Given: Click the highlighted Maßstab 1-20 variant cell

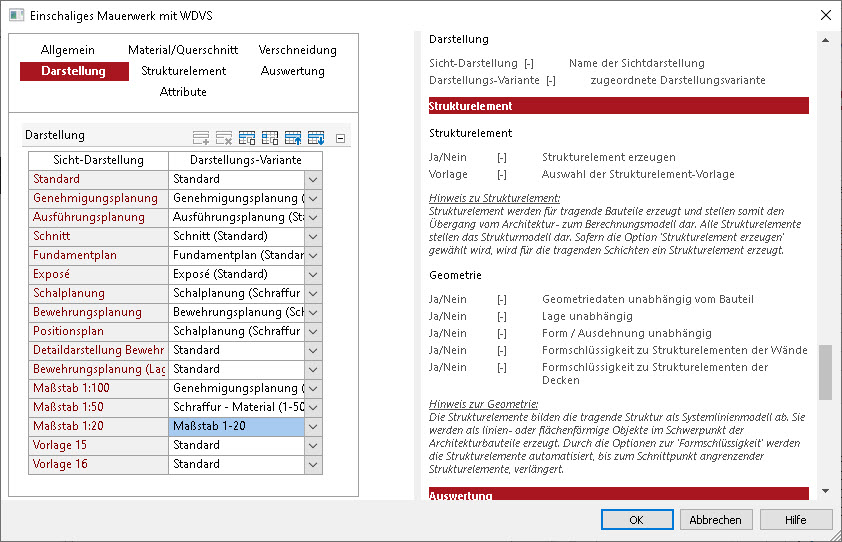Looking at the screenshot, I should coord(237,427).
